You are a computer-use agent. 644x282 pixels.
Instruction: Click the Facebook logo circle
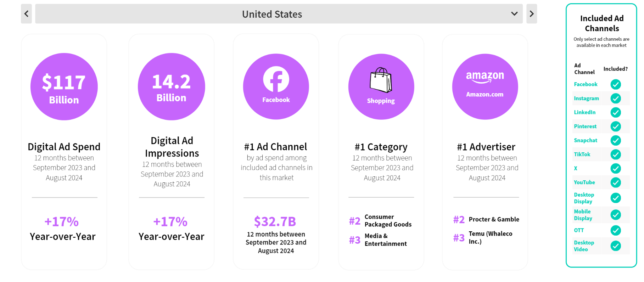(x=276, y=86)
